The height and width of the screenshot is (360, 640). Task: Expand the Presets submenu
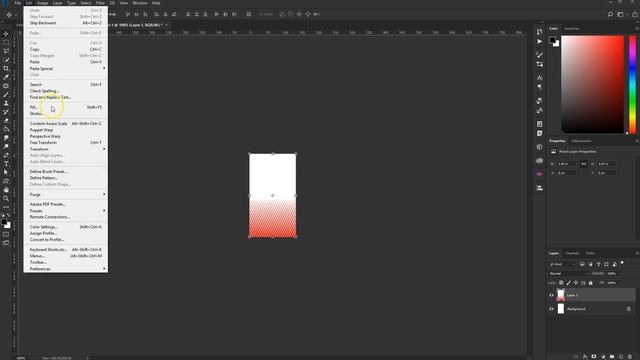point(66,211)
